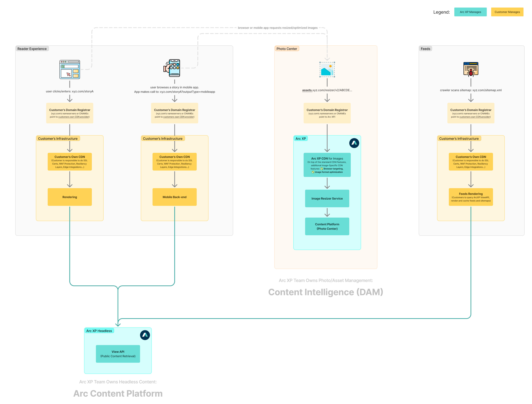Click the Rendering box
The width and height of the screenshot is (532, 404).
click(x=70, y=197)
